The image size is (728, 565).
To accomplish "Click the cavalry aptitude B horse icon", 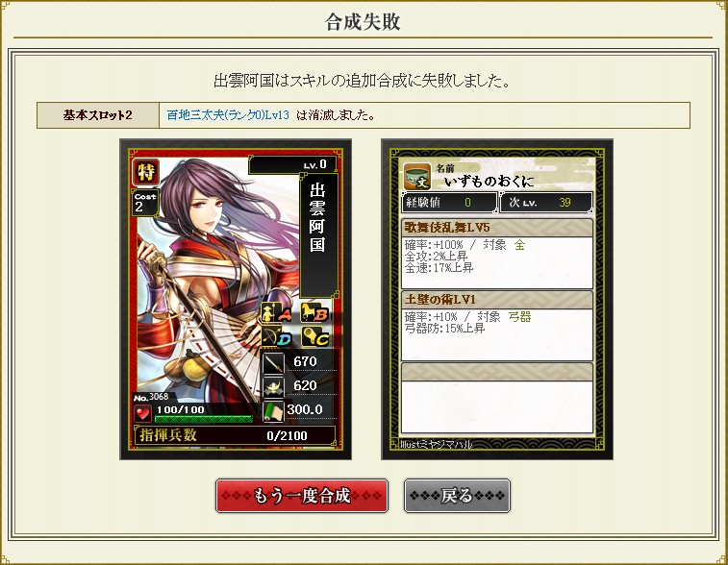I will (x=315, y=313).
